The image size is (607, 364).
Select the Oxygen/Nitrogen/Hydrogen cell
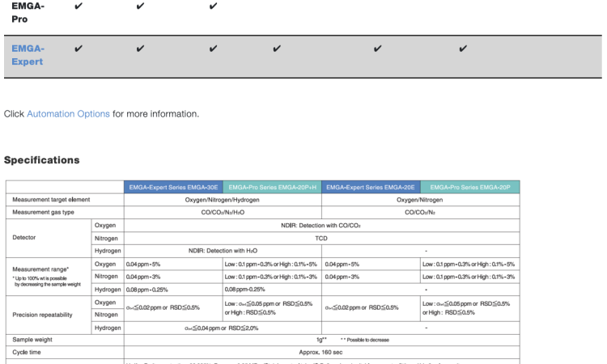click(x=223, y=200)
